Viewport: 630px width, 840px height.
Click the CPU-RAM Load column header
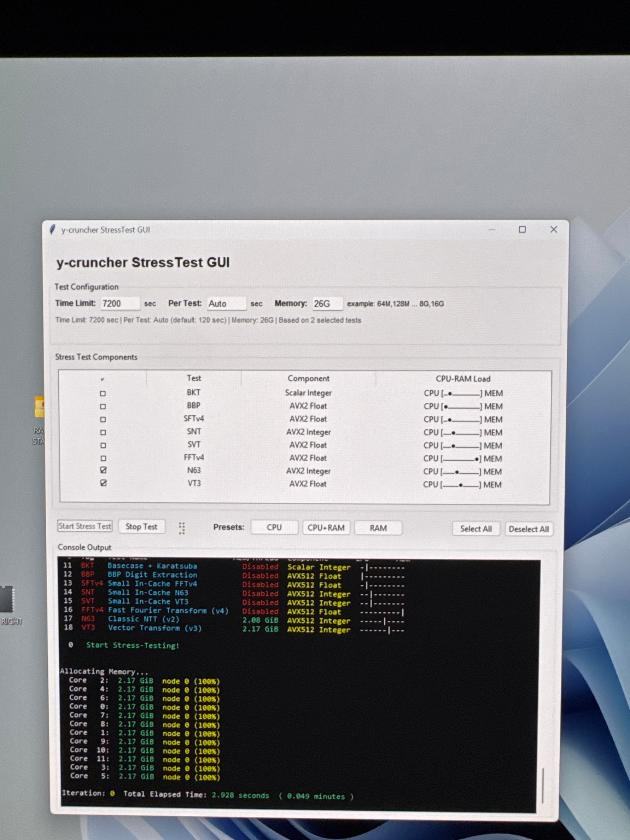463,379
